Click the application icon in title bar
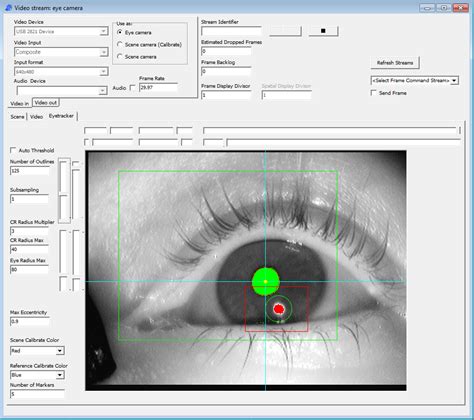 coord(9,8)
